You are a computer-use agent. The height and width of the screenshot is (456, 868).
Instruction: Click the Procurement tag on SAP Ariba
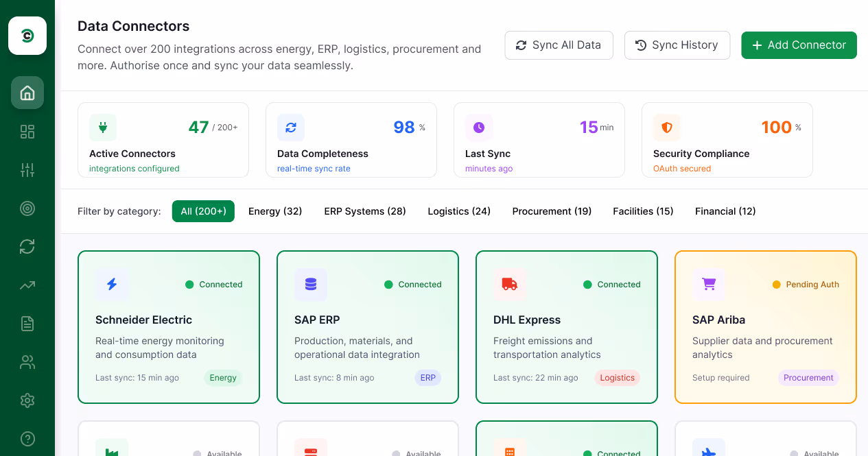(808, 378)
